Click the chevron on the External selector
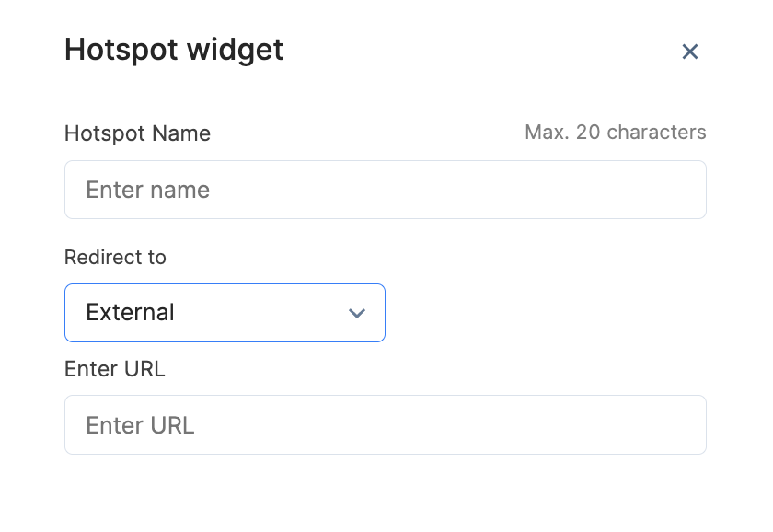The image size is (773, 532). coord(357,313)
